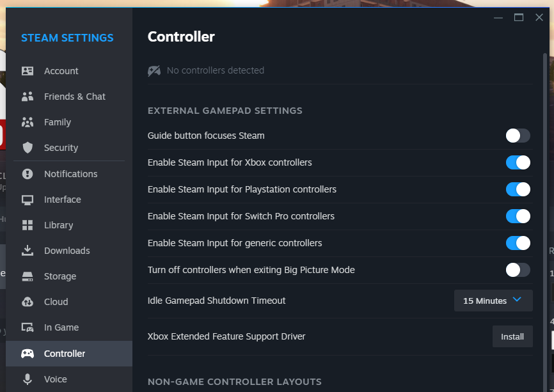The image size is (554, 392).
Task: Click the Account sidebar icon
Action: (x=28, y=71)
